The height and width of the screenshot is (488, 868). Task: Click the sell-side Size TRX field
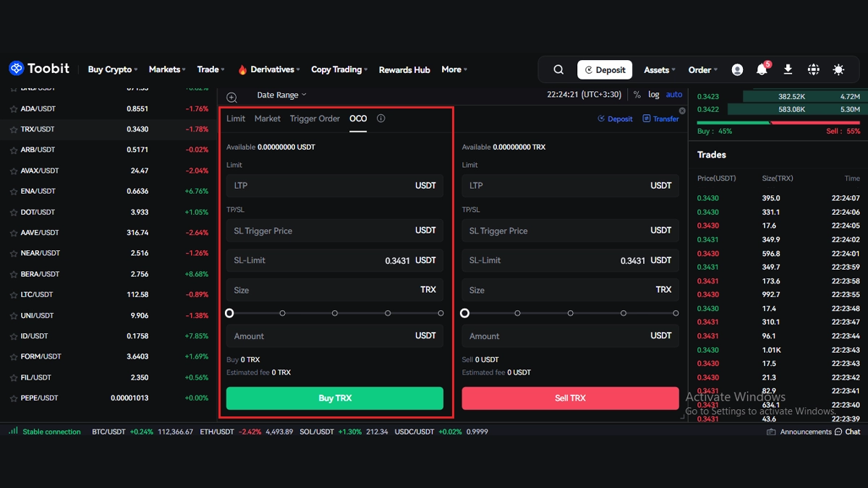click(x=570, y=290)
